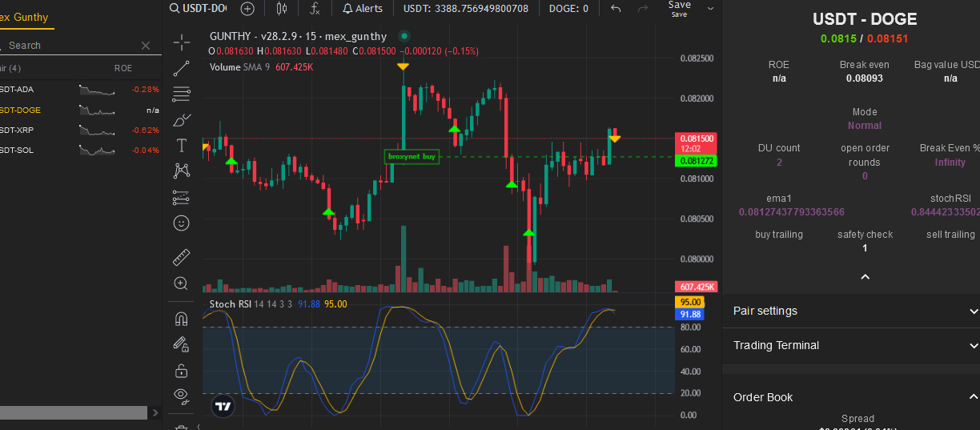980x430 pixels.
Task: Select the crosshair cursor tool
Action: (x=182, y=42)
